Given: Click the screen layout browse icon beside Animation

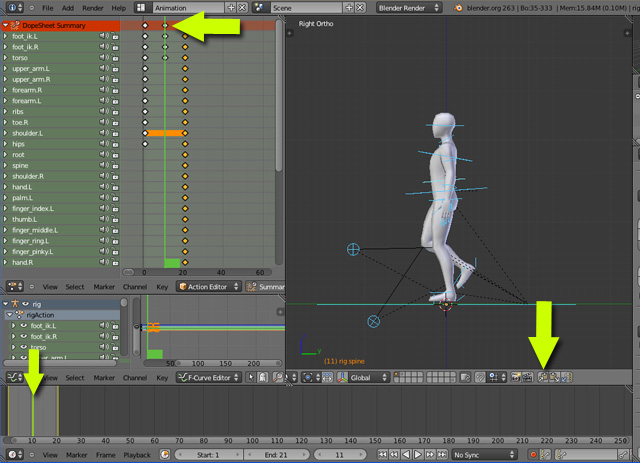Looking at the screenshot, I should tap(141, 7).
